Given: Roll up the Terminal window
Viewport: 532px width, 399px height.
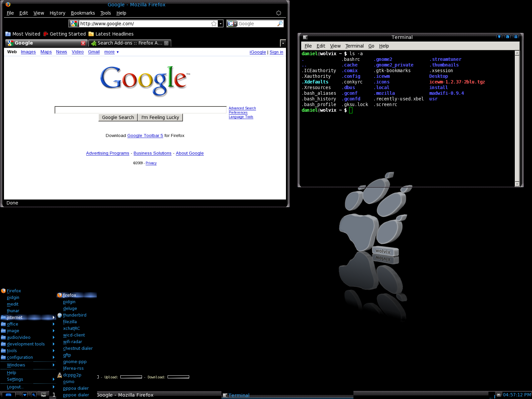Looking at the screenshot, I should point(499,37).
